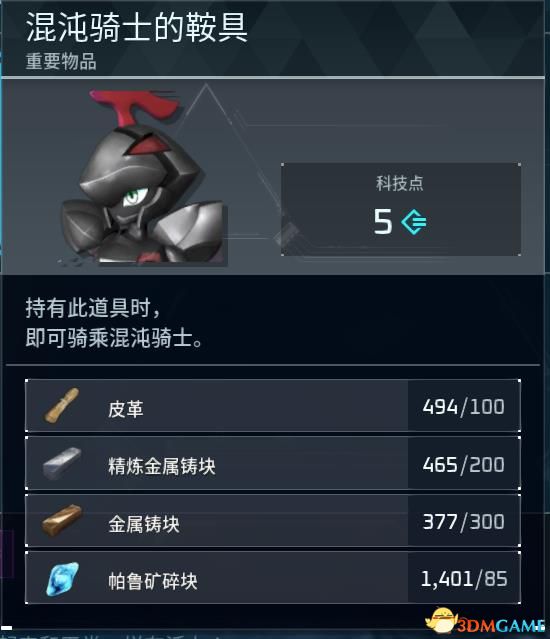Click the 3DMGAME watermark logo
550x639 pixels.
pyautogui.click(x=485, y=622)
